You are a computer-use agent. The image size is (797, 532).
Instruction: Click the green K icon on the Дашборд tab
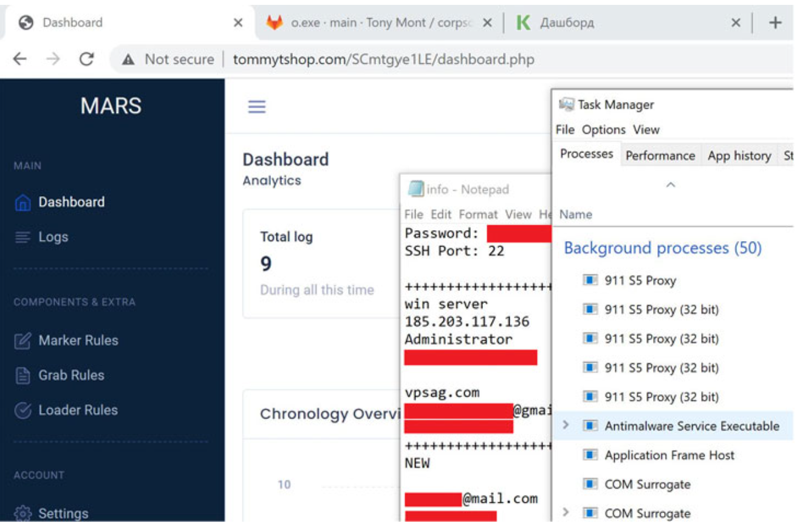(x=522, y=23)
